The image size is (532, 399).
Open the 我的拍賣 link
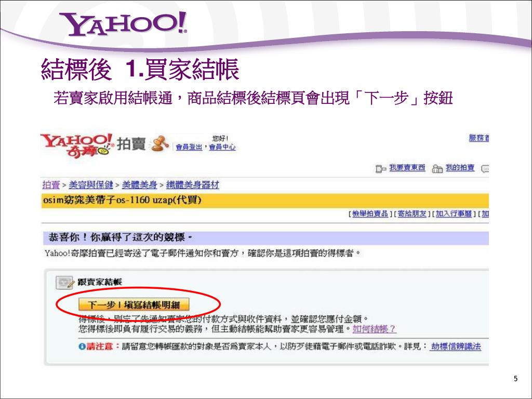(460, 168)
